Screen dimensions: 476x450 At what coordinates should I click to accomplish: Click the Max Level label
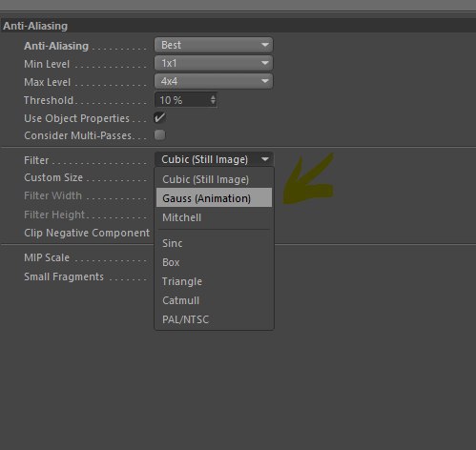(47, 82)
